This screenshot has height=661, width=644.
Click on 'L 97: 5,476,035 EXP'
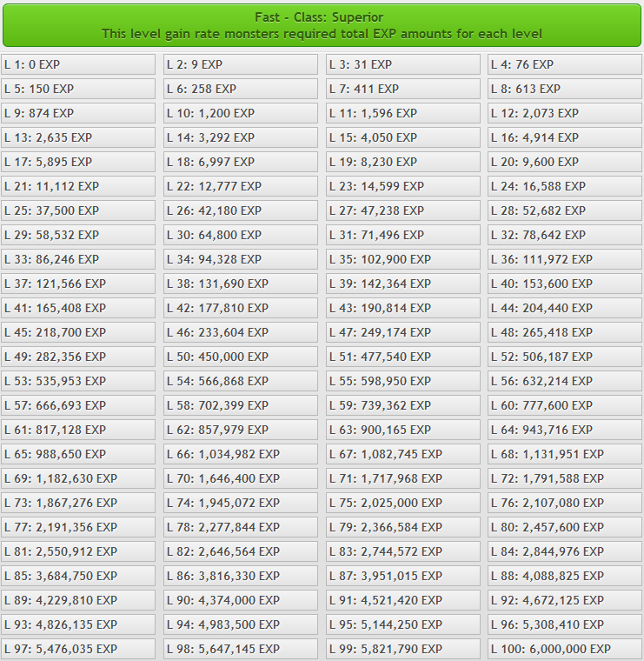point(78,649)
